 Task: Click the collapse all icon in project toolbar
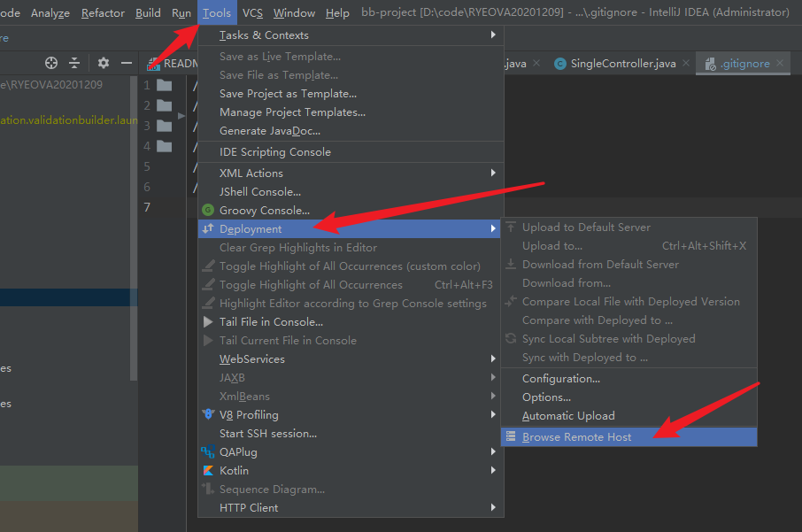pos(74,63)
